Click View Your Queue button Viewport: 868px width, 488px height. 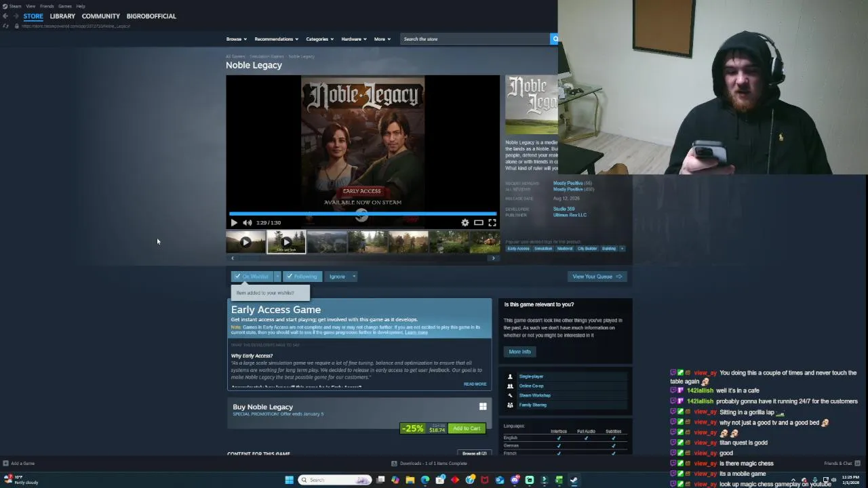click(x=597, y=277)
